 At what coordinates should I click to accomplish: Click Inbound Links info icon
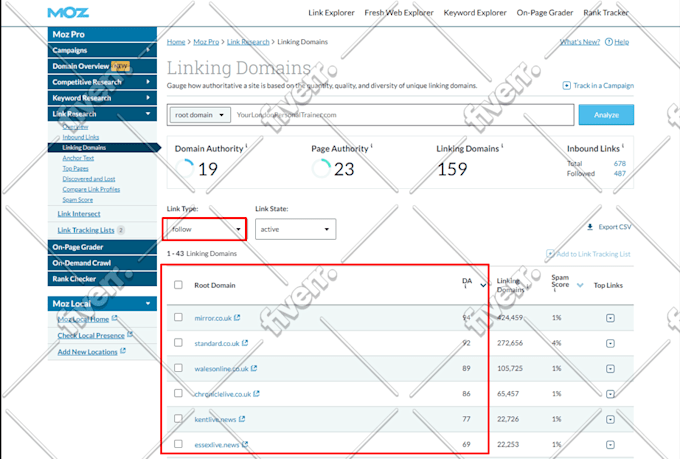pyautogui.click(x=623, y=146)
